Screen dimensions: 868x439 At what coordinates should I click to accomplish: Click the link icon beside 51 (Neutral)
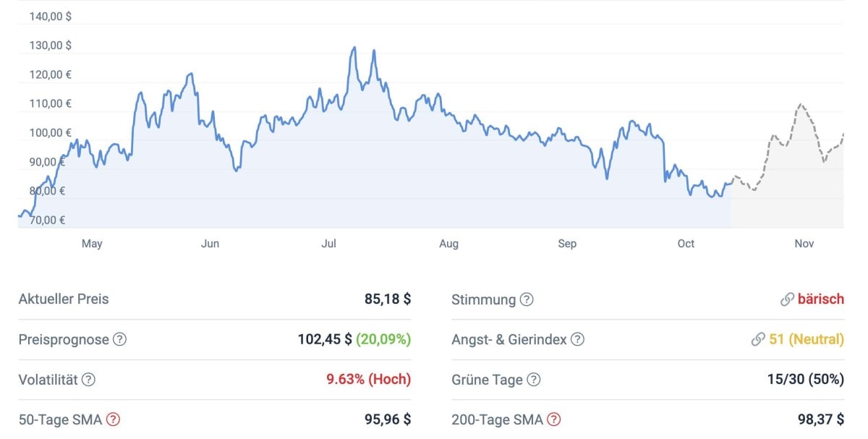(x=758, y=339)
